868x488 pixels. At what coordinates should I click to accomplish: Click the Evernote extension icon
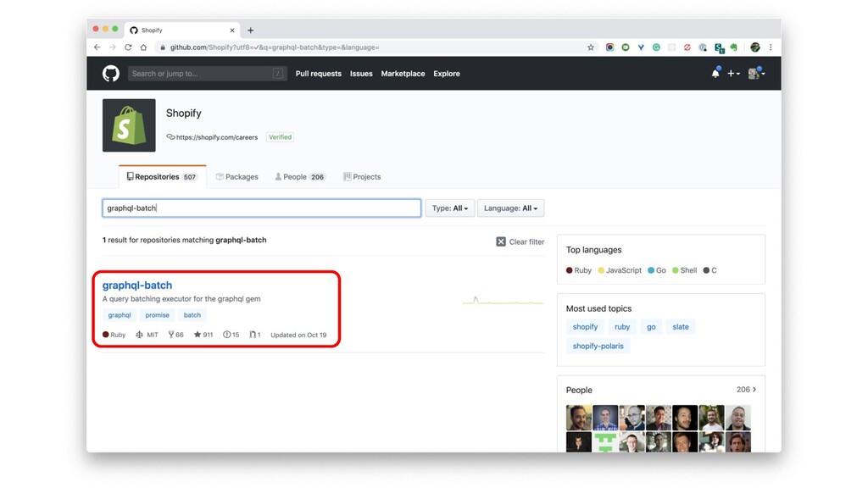click(734, 47)
